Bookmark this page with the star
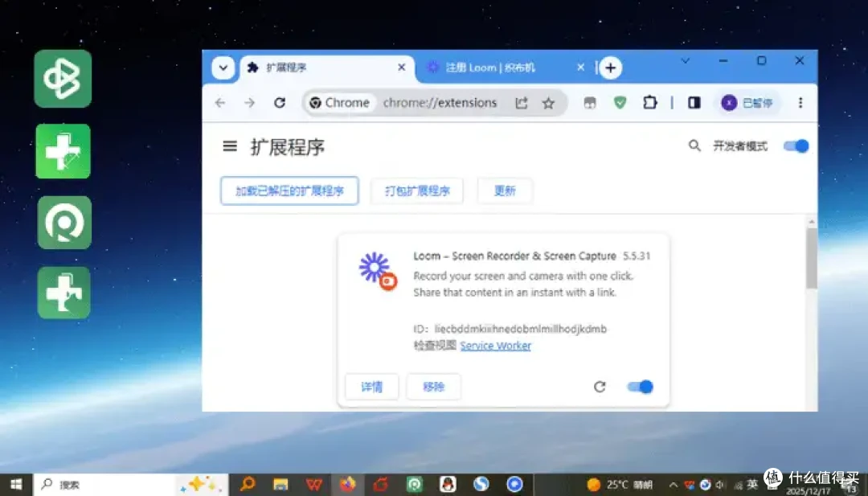This screenshot has width=868, height=496. pyautogui.click(x=548, y=103)
